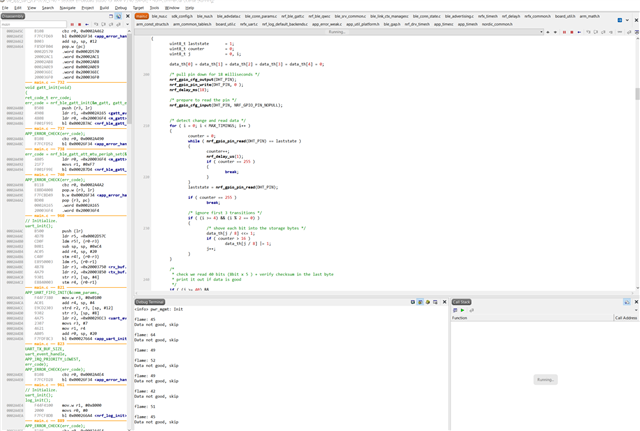Screen dimensions: 640x431
Task: Open the Target menu
Action: (x=138, y=8)
